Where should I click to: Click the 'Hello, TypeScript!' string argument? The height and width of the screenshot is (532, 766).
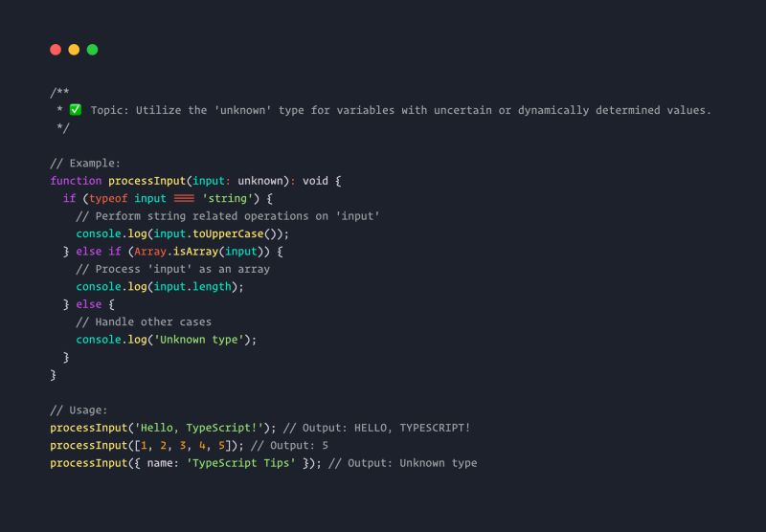click(199, 428)
